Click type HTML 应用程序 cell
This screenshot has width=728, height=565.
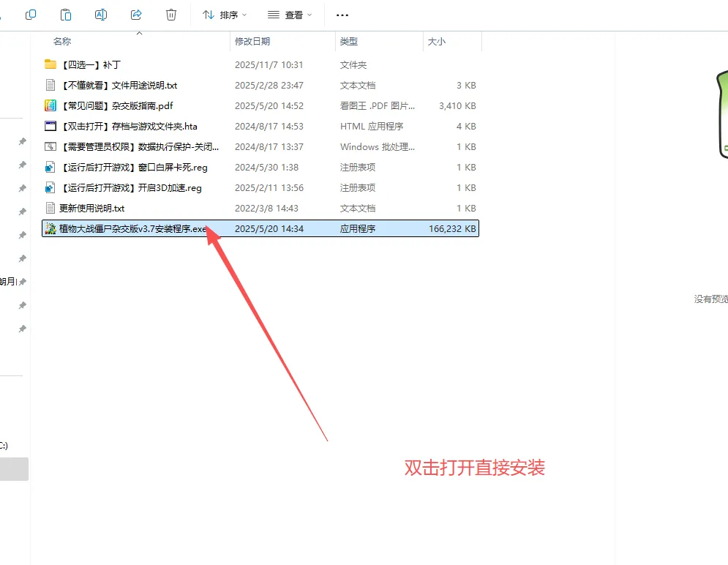pos(372,127)
